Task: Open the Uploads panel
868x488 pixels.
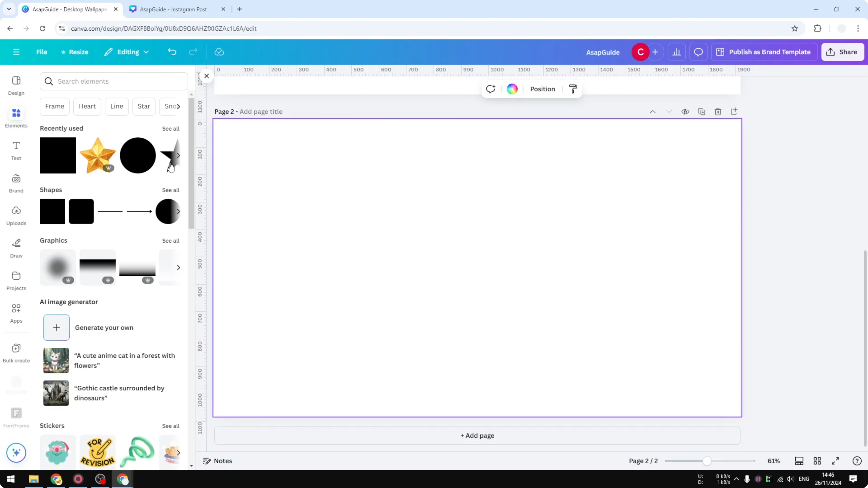Action: click(16, 216)
